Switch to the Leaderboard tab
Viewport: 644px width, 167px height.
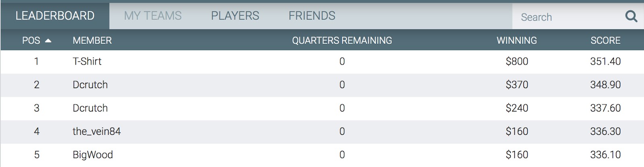(x=55, y=16)
